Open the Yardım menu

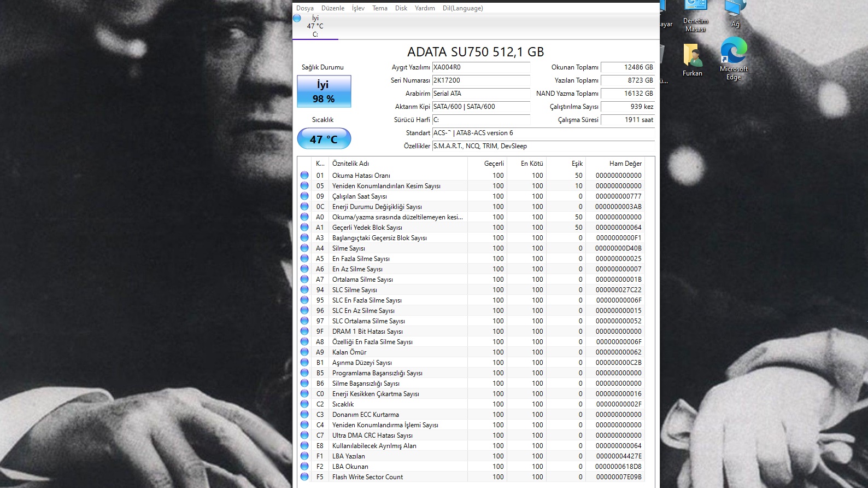425,8
